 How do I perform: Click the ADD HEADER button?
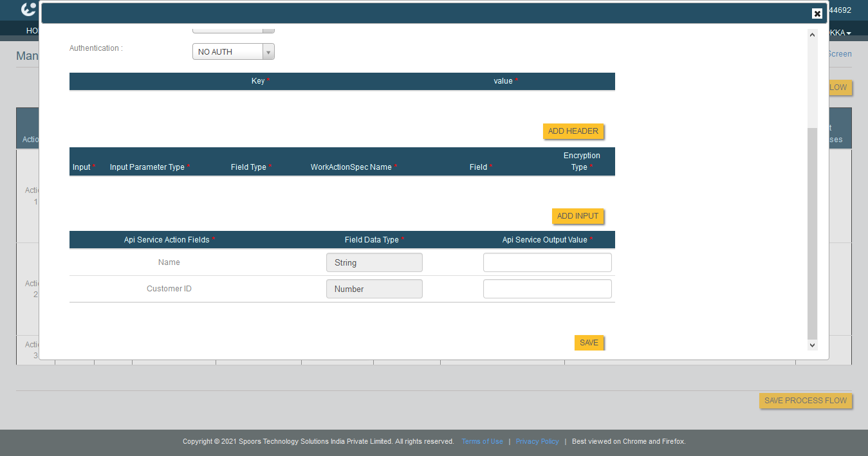point(573,131)
